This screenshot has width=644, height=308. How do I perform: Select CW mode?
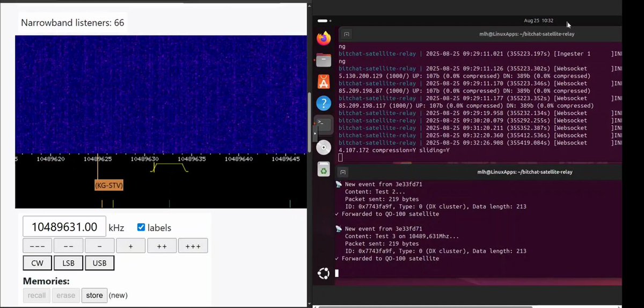tap(38, 263)
